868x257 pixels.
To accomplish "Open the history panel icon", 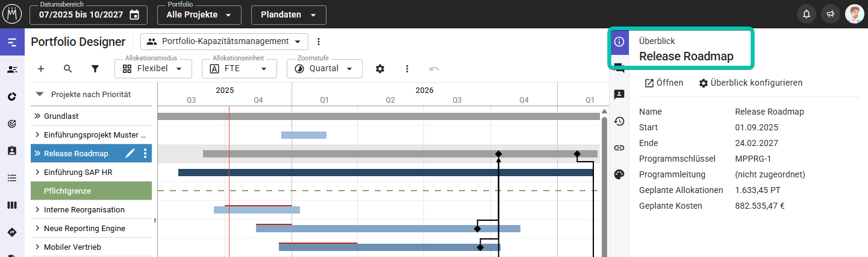I will tap(619, 121).
